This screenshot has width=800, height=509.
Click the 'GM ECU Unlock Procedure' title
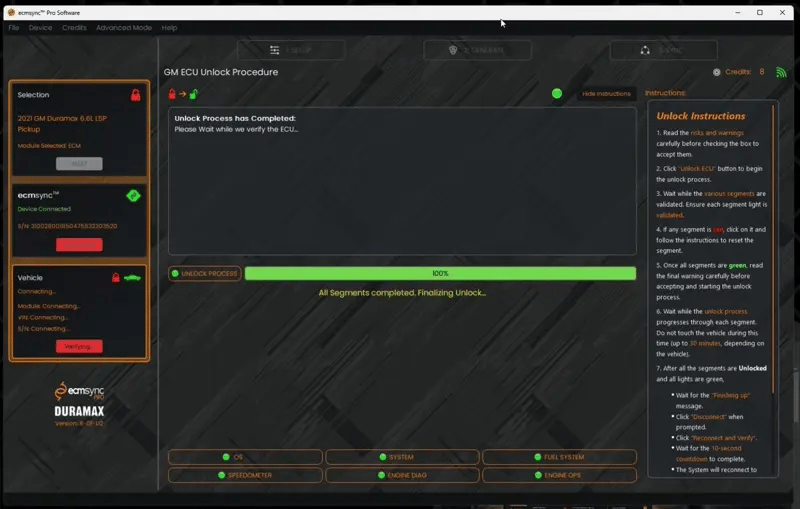(x=221, y=72)
